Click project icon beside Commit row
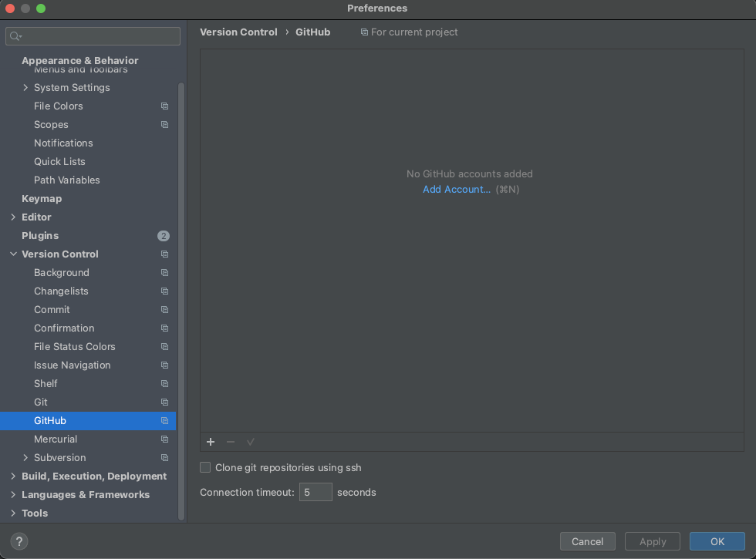The image size is (756, 559). (164, 310)
